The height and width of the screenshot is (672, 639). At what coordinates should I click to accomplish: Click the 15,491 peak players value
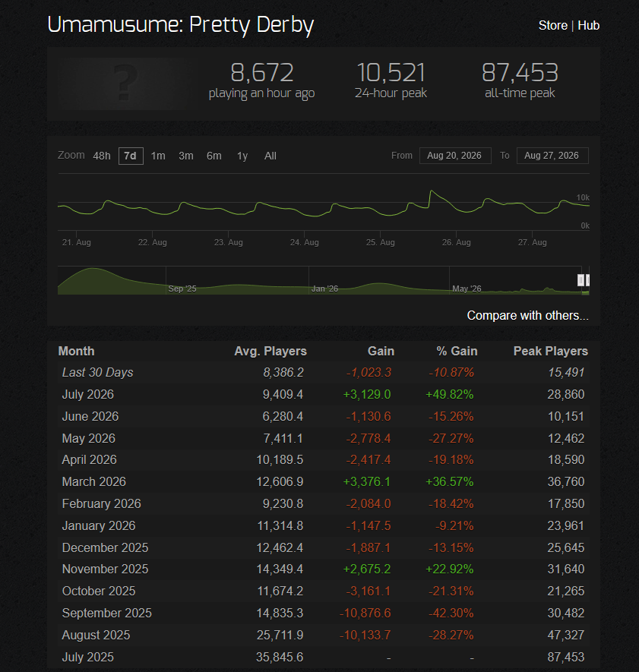[x=566, y=372]
